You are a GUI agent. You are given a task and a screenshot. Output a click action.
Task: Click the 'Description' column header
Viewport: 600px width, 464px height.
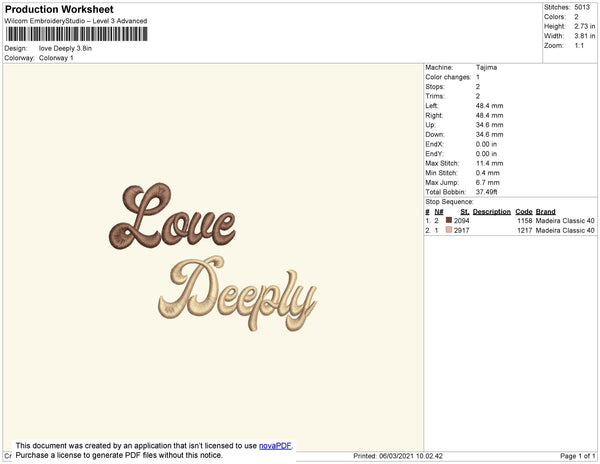coord(492,212)
